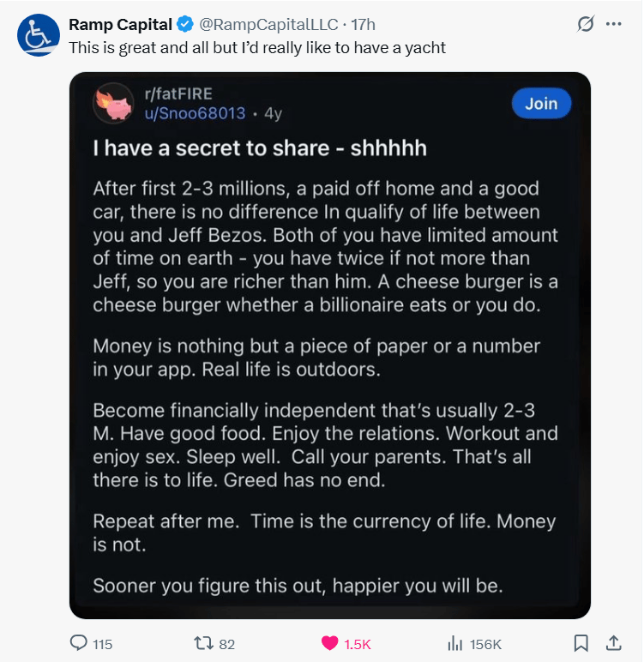
Task: Click the flaming piggy bank subreddit icon
Action: click(113, 104)
